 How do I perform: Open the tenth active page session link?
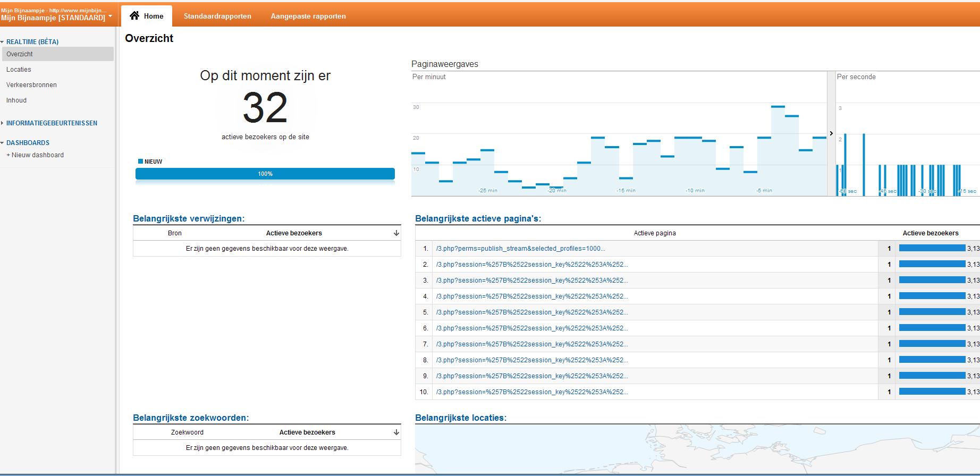(x=531, y=392)
